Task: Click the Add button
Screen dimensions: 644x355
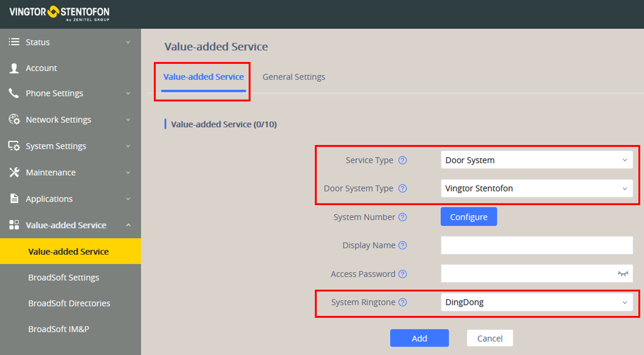Action: [x=419, y=338]
